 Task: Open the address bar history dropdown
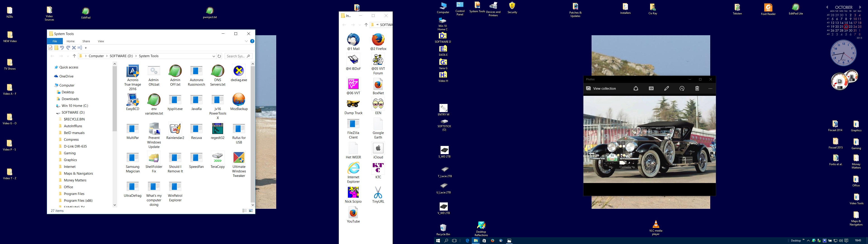click(214, 56)
